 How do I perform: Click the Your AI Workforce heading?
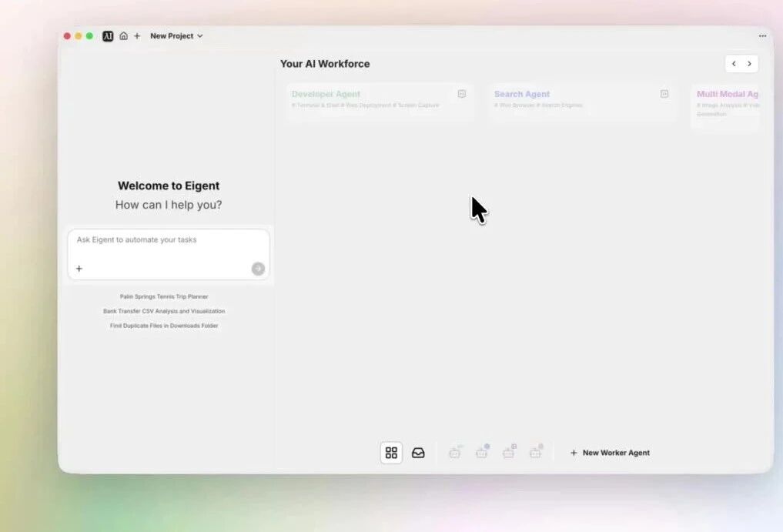[x=325, y=64]
